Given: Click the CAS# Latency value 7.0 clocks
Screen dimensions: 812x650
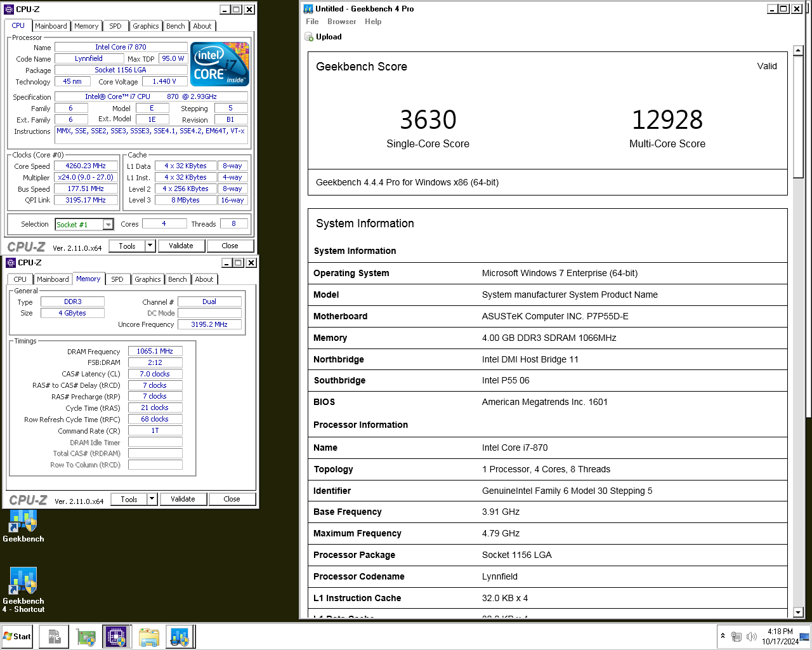Looking at the screenshot, I should 155,374.
